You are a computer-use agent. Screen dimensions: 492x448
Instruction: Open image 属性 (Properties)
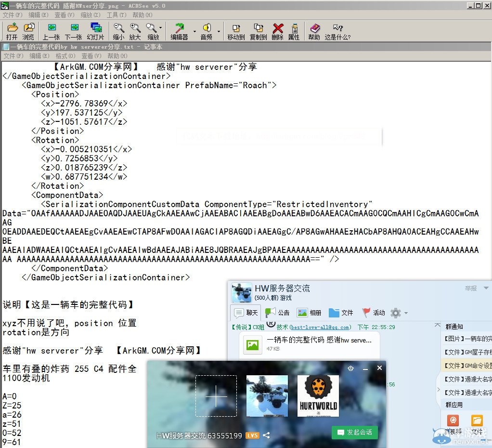coord(294,31)
